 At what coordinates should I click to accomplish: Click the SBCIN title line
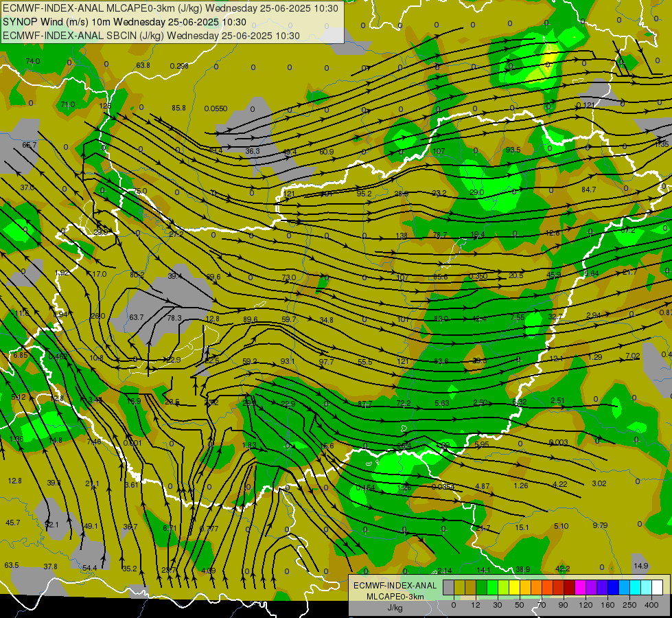[x=151, y=36]
